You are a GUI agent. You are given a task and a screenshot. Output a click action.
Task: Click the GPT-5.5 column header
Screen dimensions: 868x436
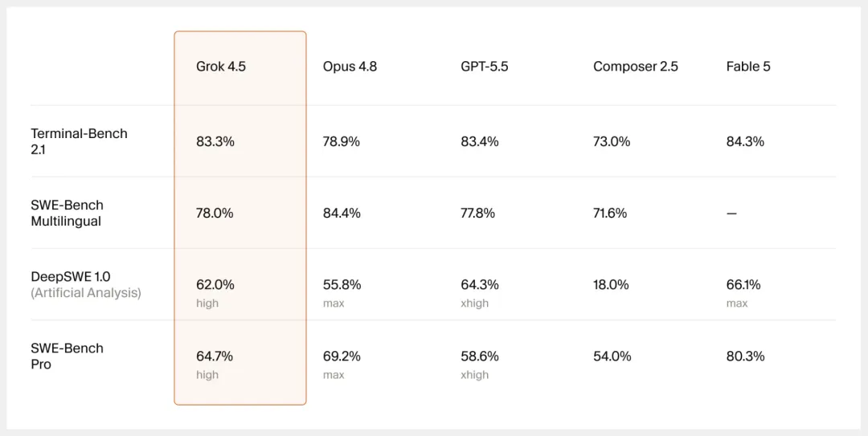coord(485,67)
